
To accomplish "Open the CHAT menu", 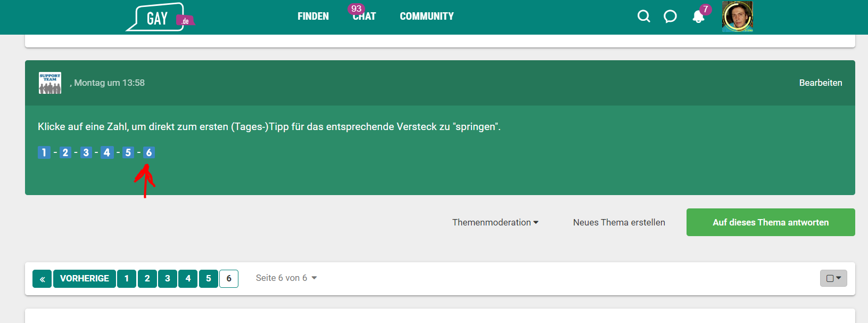I will [364, 17].
